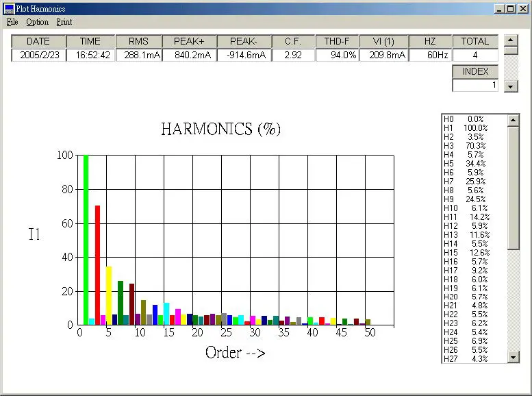Click the PEAK+ column header
This screenshot has height=396, width=532.
click(x=190, y=41)
